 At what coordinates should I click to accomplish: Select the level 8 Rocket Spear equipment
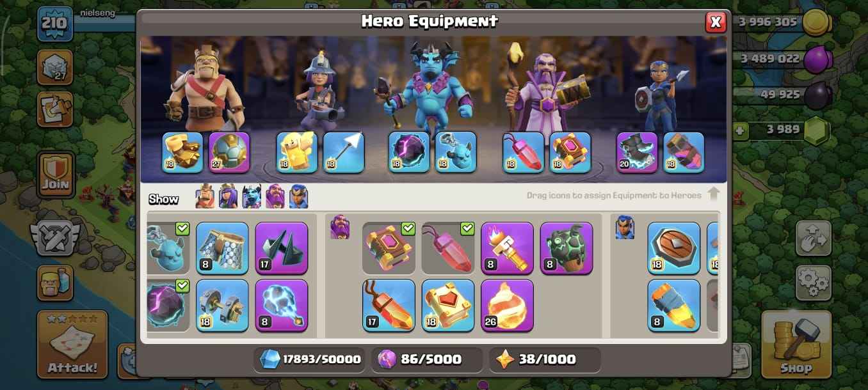tap(674, 306)
